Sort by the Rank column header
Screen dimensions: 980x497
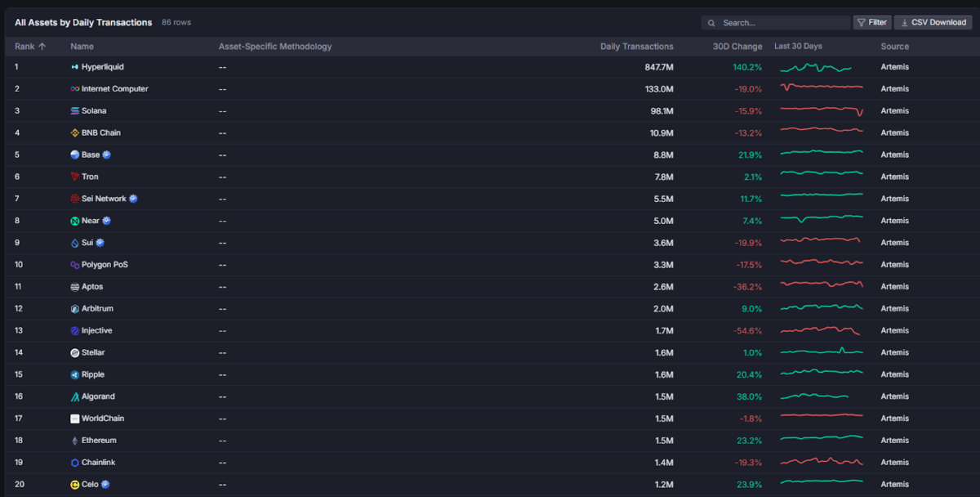pyautogui.click(x=30, y=47)
